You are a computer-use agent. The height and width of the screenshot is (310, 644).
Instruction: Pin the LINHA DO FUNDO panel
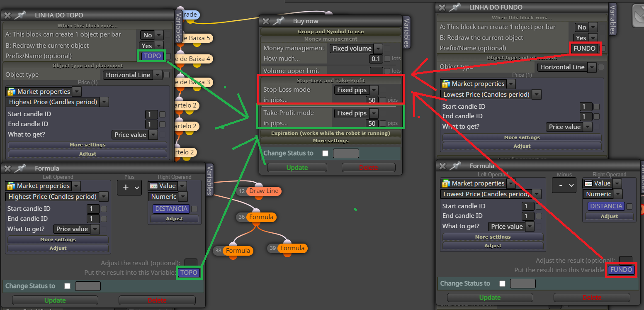coord(455,7)
